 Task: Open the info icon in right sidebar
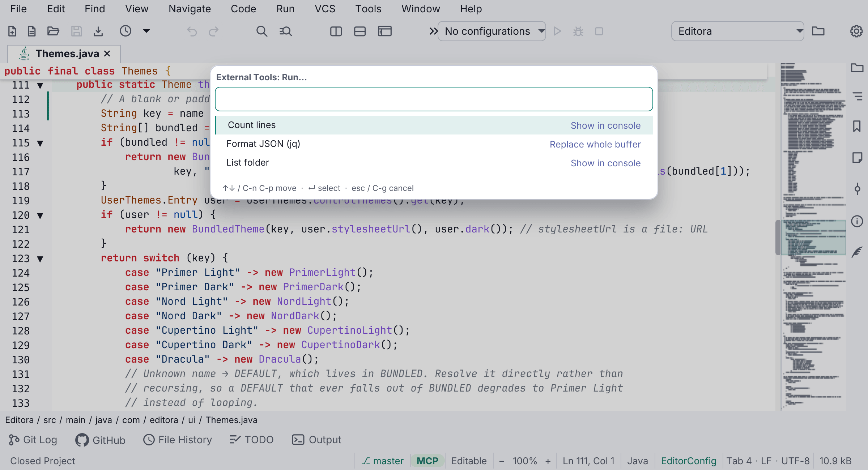pyautogui.click(x=857, y=221)
